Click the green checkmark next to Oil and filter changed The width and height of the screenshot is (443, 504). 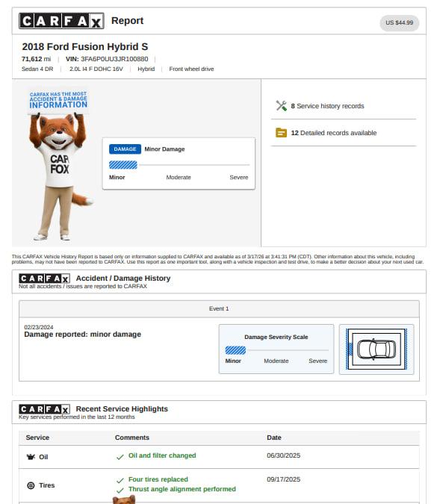pos(120,457)
